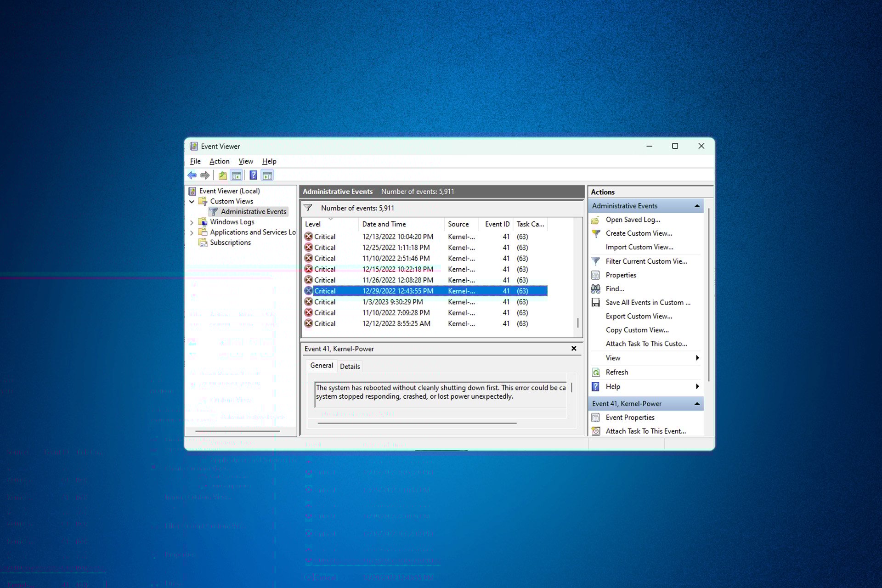Image resolution: width=882 pixels, height=588 pixels.
Task: Select the 12/25/2022 1:11:18 PM event row
Action: 425,248
